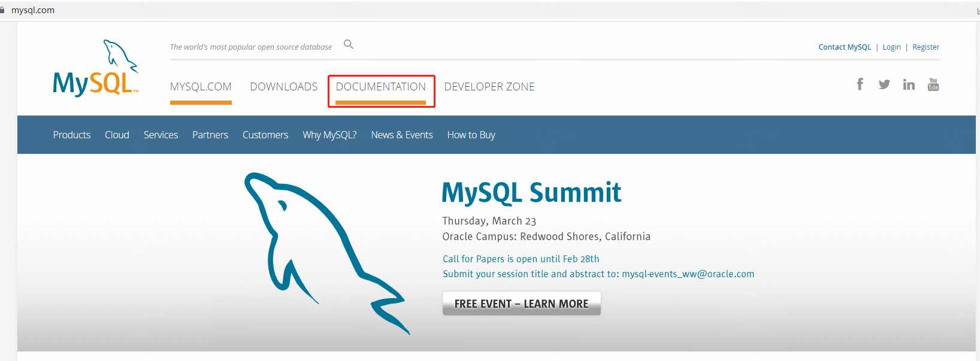Open News & Events menu item

(x=402, y=135)
